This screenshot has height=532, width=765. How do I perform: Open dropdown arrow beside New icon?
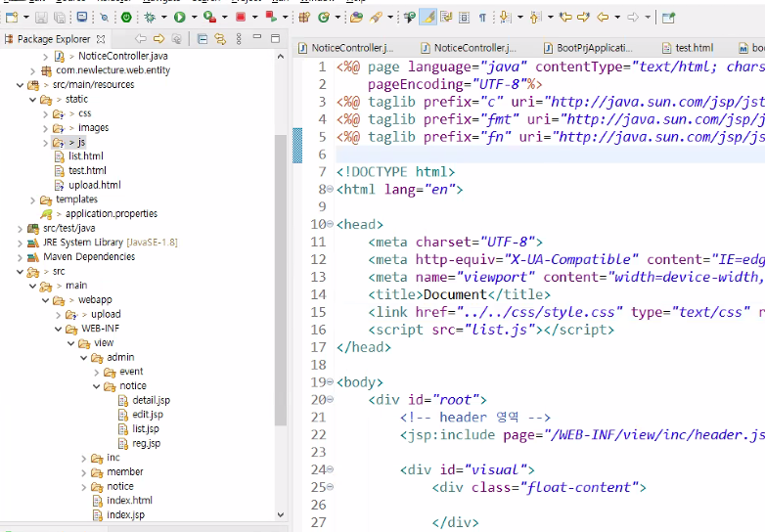point(25,18)
